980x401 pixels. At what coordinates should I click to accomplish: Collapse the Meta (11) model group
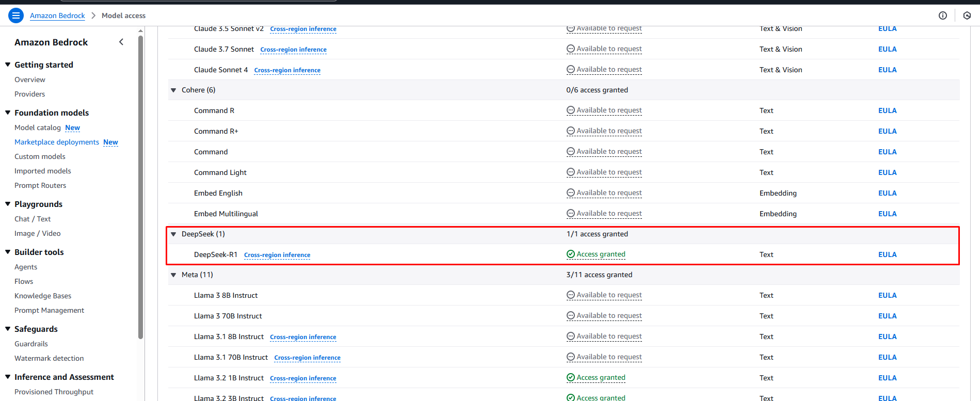(x=173, y=275)
